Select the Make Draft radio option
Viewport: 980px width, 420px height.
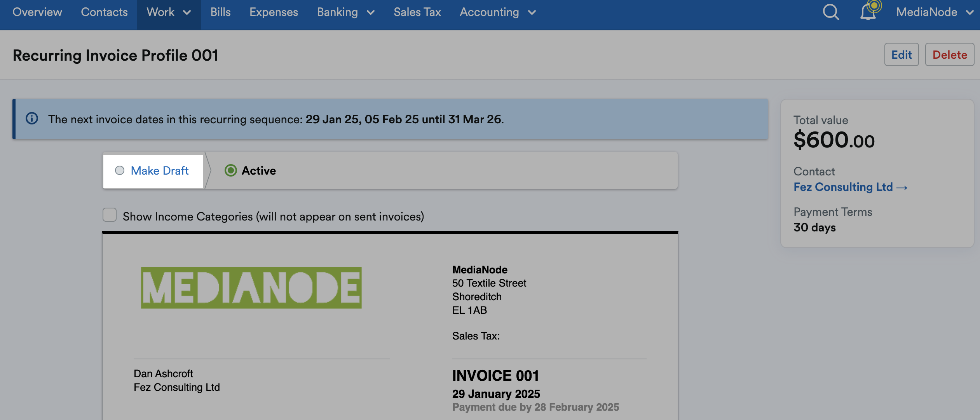coord(120,170)
